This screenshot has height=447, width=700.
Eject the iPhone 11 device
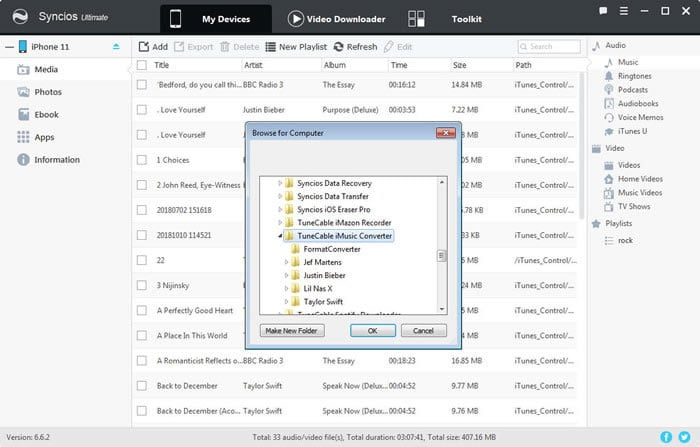(116, 46)
